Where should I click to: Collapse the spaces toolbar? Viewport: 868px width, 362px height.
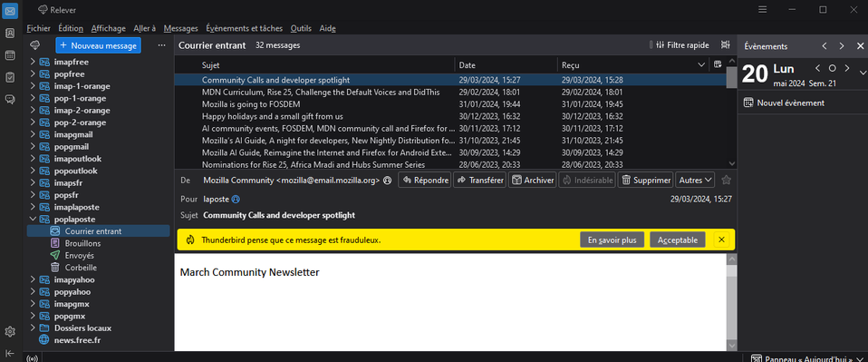coord(10,353)
